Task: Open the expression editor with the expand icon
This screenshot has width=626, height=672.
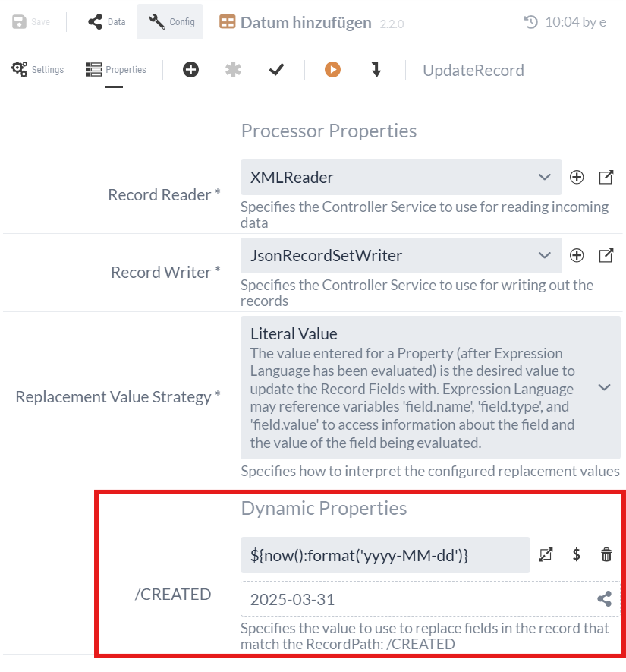Action: coord(546,555)
